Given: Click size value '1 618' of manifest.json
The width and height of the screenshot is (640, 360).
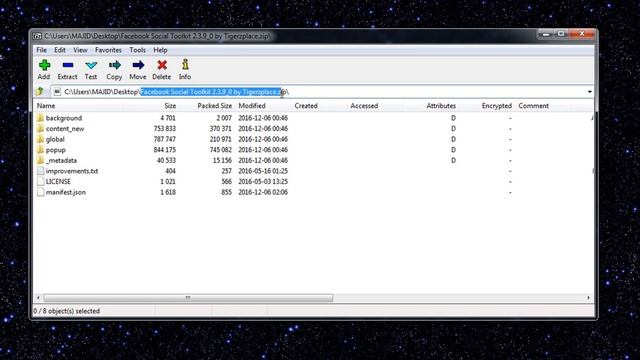Looking at the screenshot, I should (x=168, y=192).
